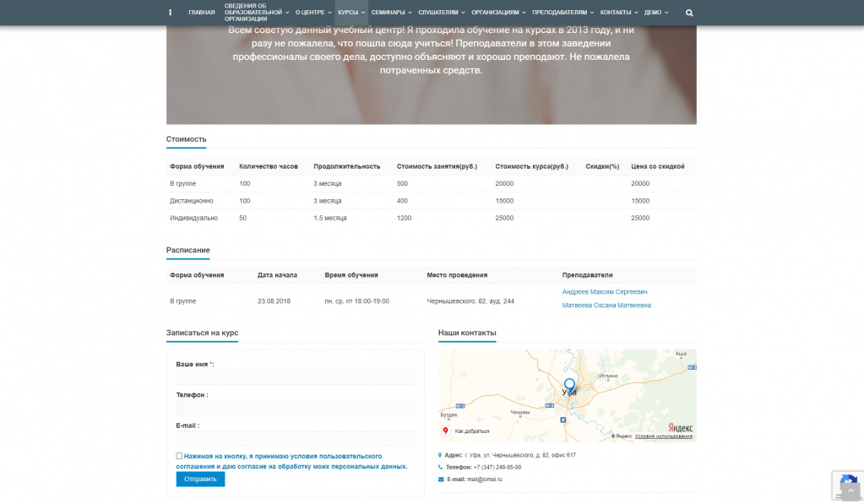Image resolution: width=864 pixels, height=504 pixels.
Task: Click the 'Телефон' input field in form
Action: coord(295,408)
